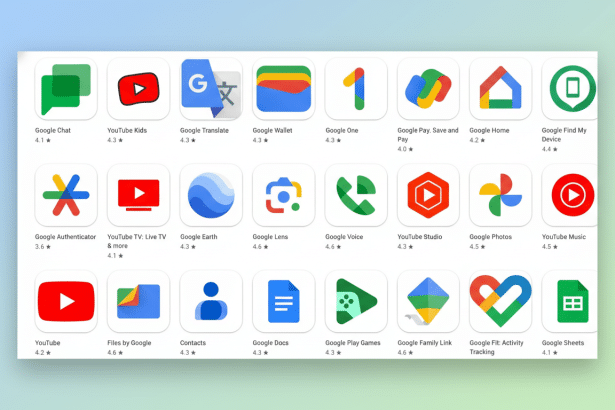Select the "Google One" title text
Viewport: 615px width, 410px height.
click(342, 130)
